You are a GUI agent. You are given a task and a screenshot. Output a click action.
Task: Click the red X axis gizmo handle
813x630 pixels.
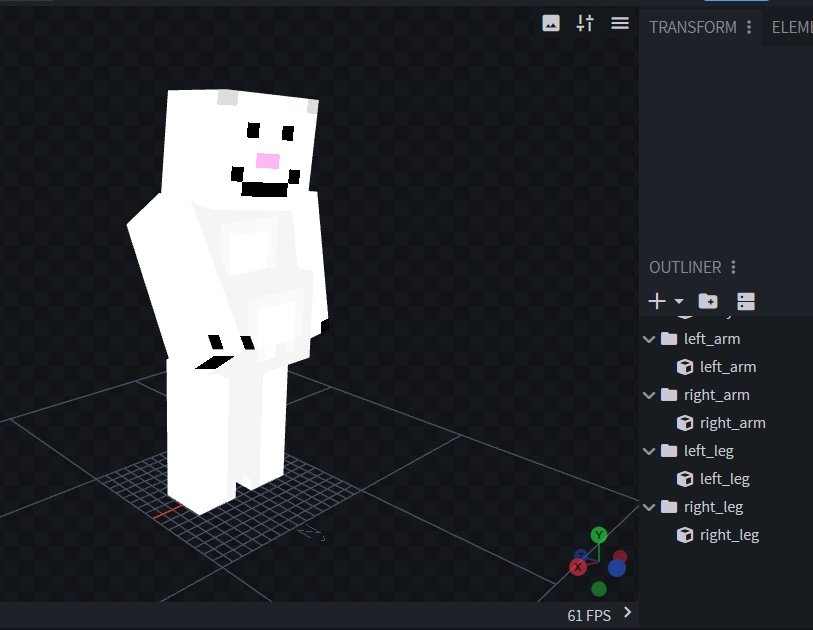(578, 567)
